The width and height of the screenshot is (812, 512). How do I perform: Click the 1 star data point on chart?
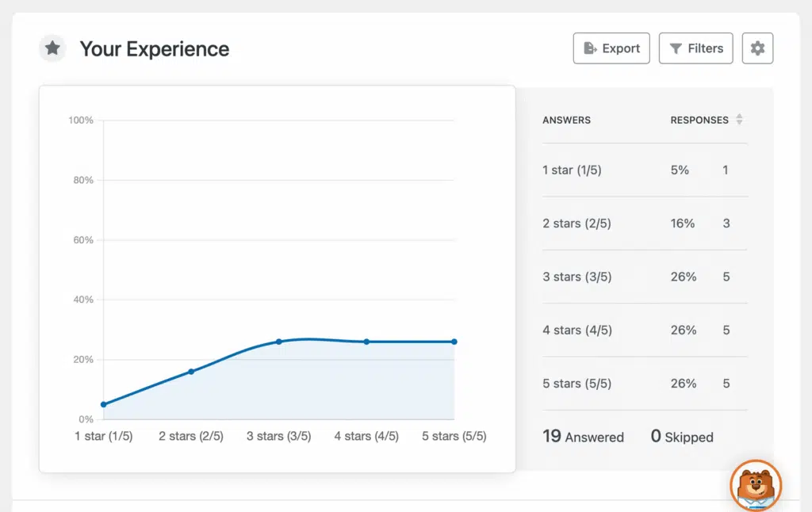pos(104,404)
